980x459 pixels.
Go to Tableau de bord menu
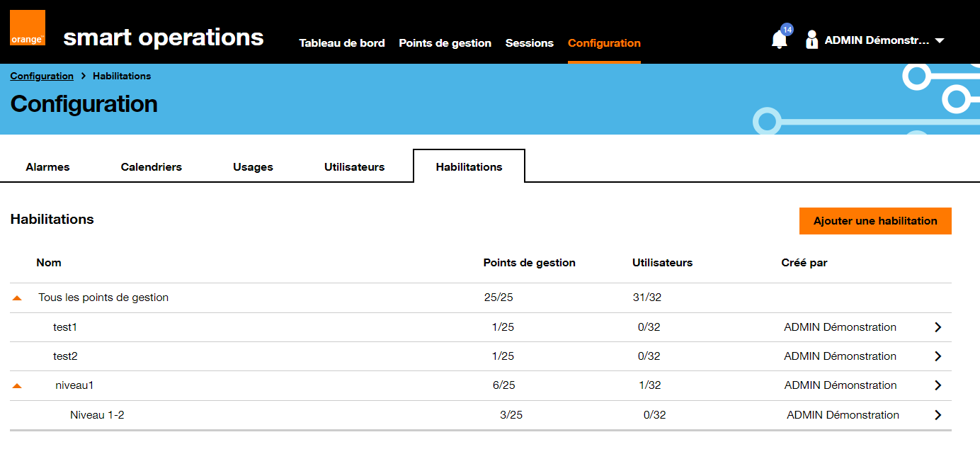click(x=342, y=43)
